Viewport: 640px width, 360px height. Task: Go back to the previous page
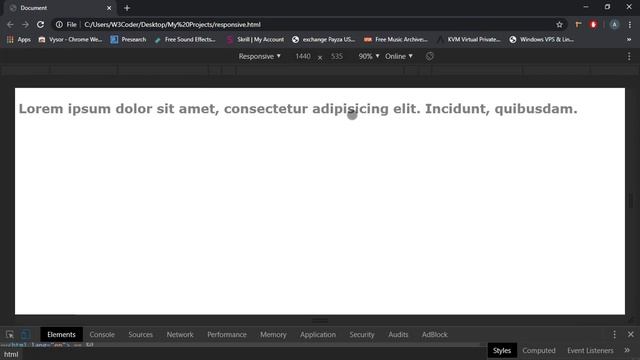[x=10, y=24]
